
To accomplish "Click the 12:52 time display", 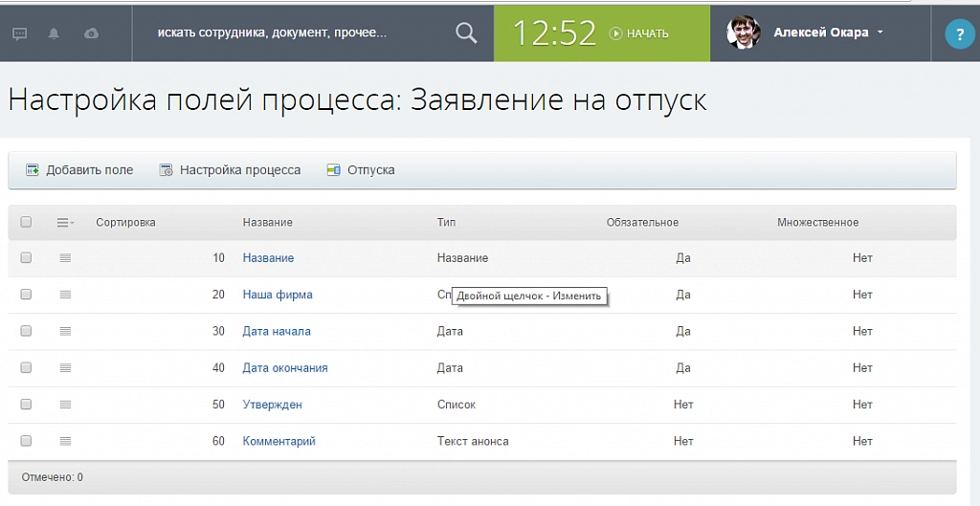I will [x=554, y=33].
